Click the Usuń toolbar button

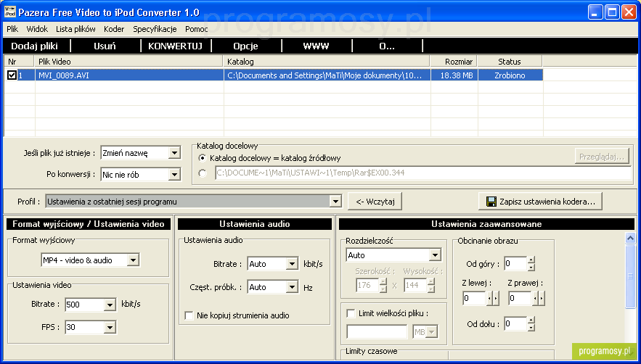tap(105, 46)
